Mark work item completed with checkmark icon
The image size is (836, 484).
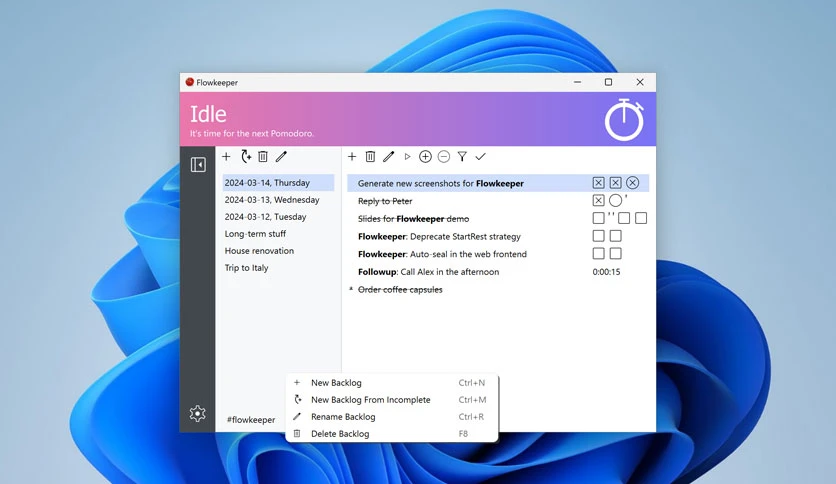coord(480,156)
